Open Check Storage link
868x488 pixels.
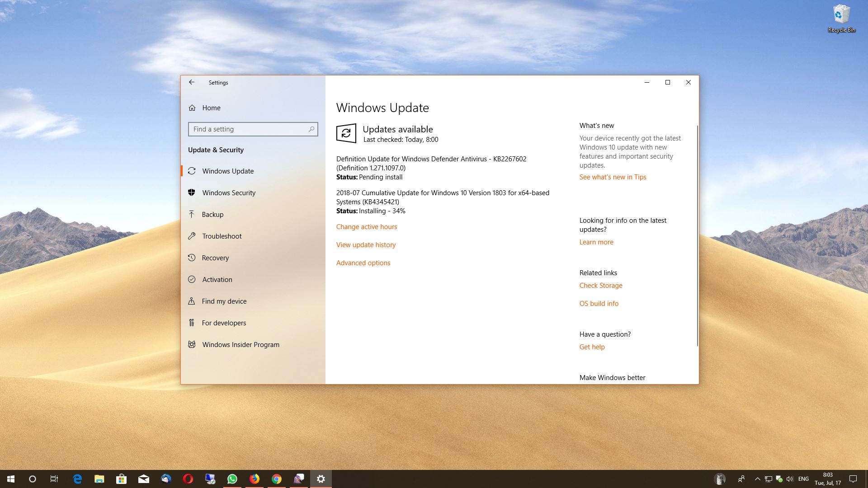coord(601,286)
